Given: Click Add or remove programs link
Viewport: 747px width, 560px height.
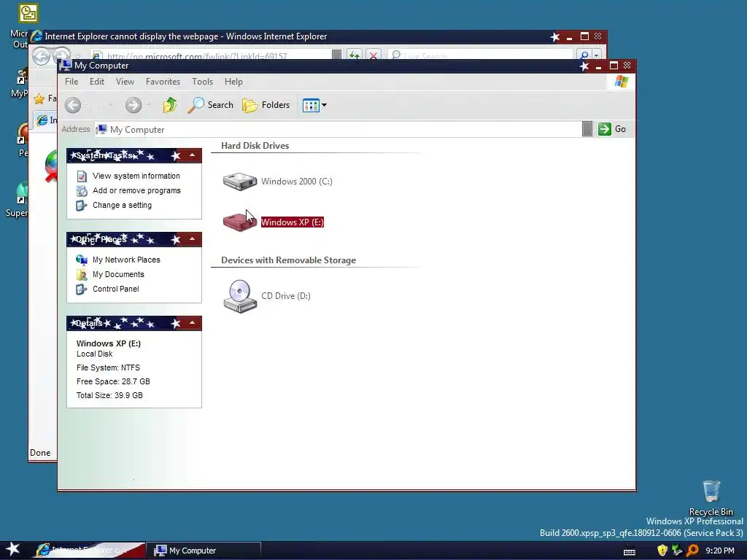Looking at the screenshot, I should [136, 190].
